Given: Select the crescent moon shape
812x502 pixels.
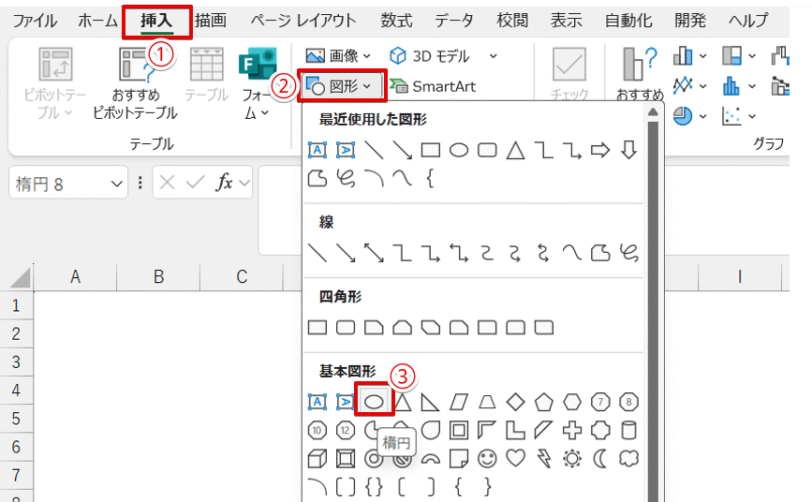Looking at the screenshot, I should point(600,458).
